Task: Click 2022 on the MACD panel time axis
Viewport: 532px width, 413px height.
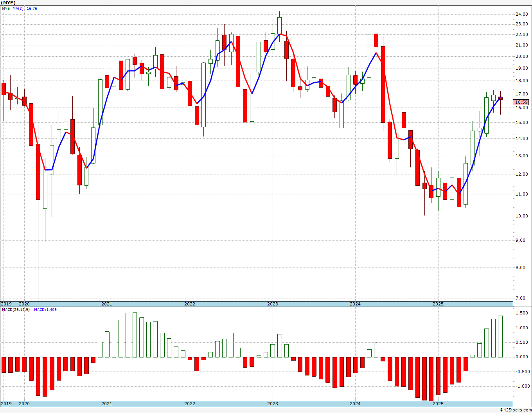Action: point(190,404)
